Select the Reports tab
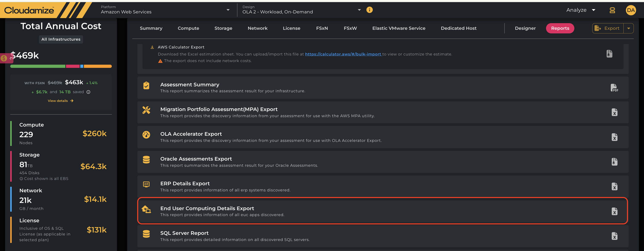The height and width of the screenshot is (251, 644). [x=560, y=28]
